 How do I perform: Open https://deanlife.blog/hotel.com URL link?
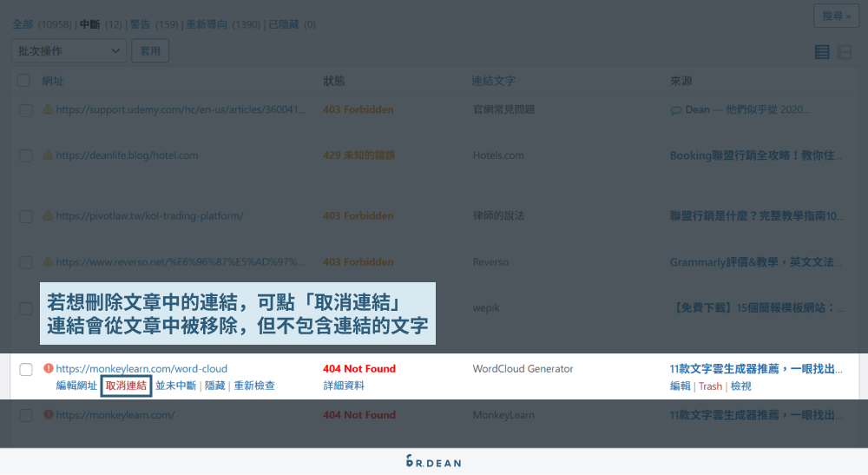pyautogui.click(x=127, y=155)
